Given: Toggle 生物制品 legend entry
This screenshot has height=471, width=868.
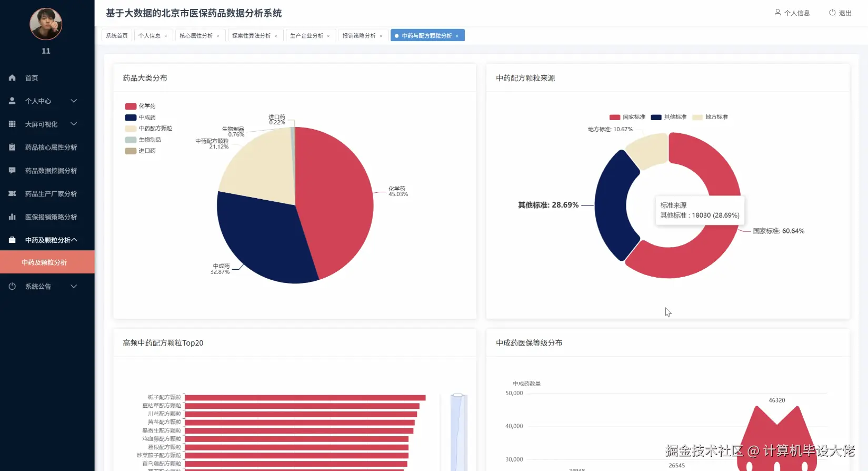Looking at the screenshot, I should tap(143, 140).
